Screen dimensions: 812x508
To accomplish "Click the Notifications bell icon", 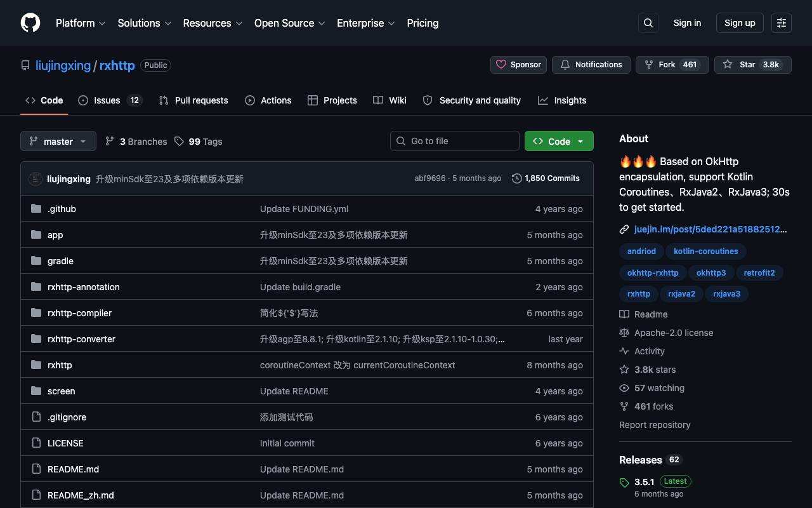I will 565,65.
